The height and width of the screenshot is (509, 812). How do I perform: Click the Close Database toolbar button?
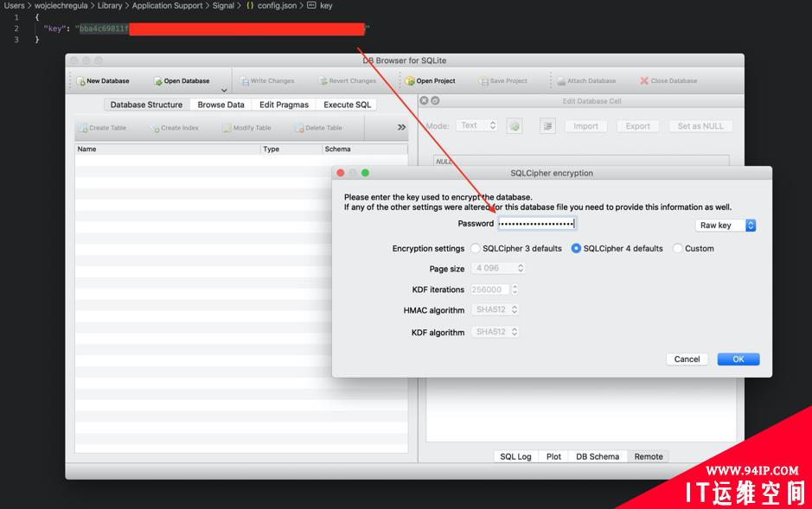[668, 81]
